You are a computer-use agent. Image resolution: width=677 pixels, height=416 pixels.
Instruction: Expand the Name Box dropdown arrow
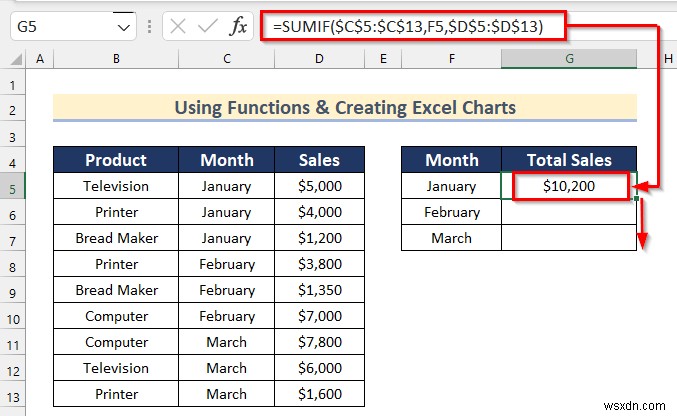[x=123, y=27]
